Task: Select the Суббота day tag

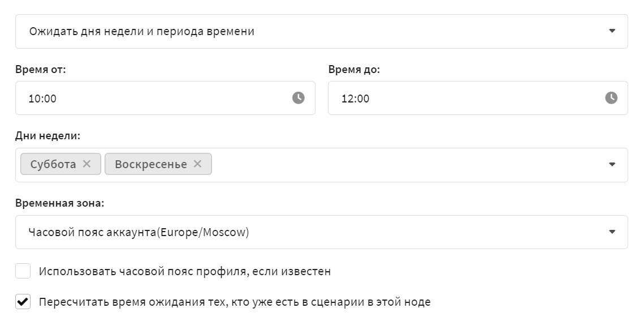Action: click(x=53, y=164)
